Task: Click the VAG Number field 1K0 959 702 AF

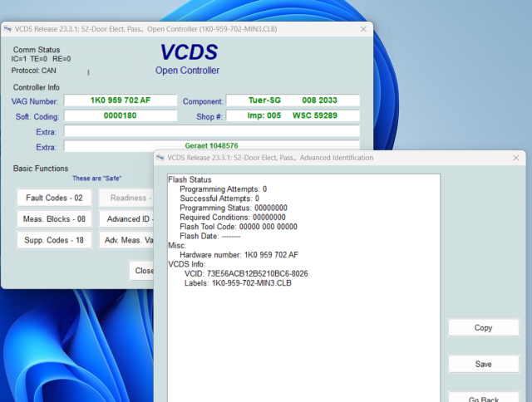Action: pos(121,100)
